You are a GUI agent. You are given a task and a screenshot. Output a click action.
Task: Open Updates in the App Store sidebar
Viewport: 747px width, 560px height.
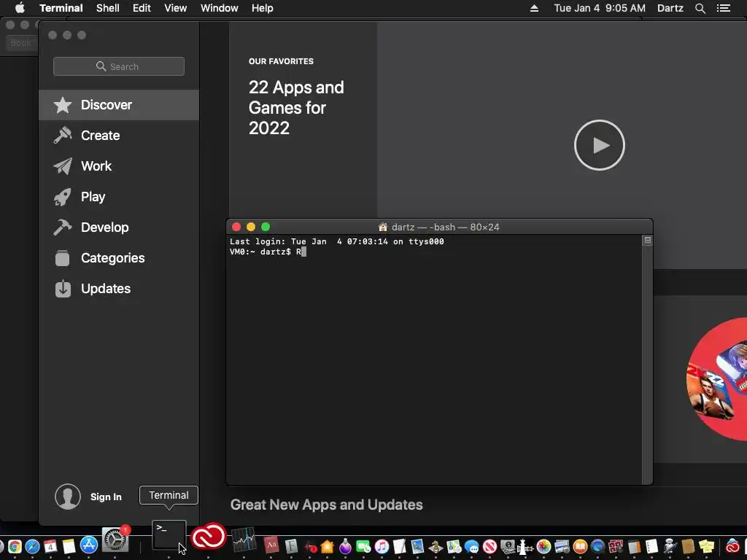(x=119, y=289)
